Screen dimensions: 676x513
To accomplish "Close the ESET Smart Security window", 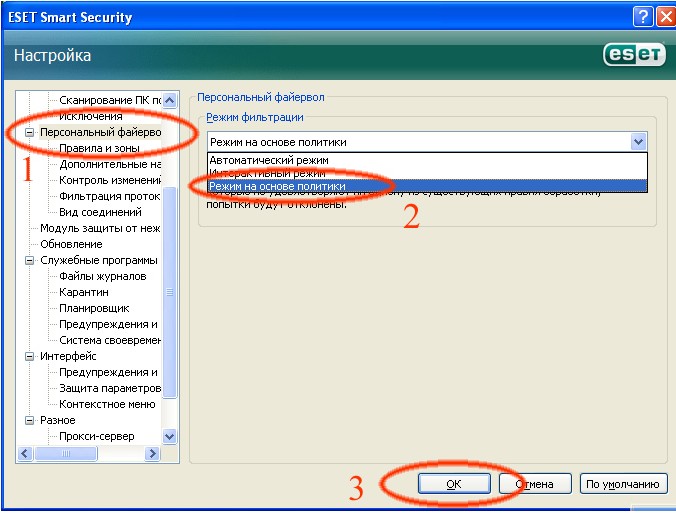I will (x=666, y=17).
